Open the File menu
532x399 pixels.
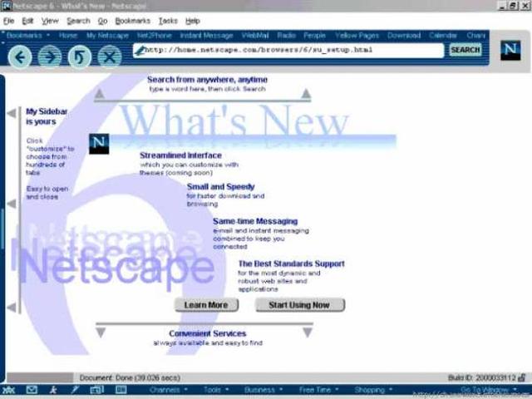[x=8, y=21]
